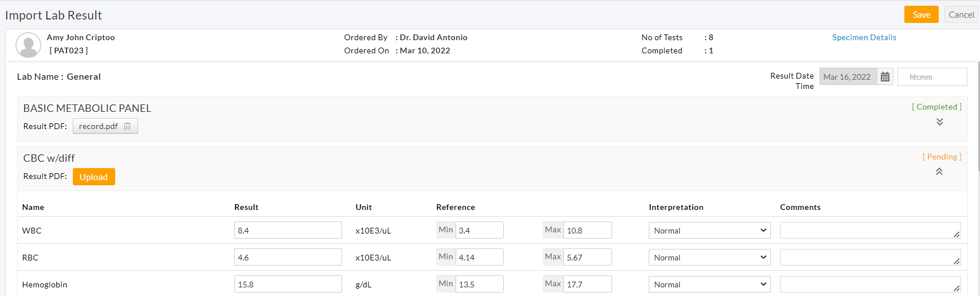The height and width of the screenshot is (296, 980).
Task: Open the Specimen Details link
Action: point(864,37)
